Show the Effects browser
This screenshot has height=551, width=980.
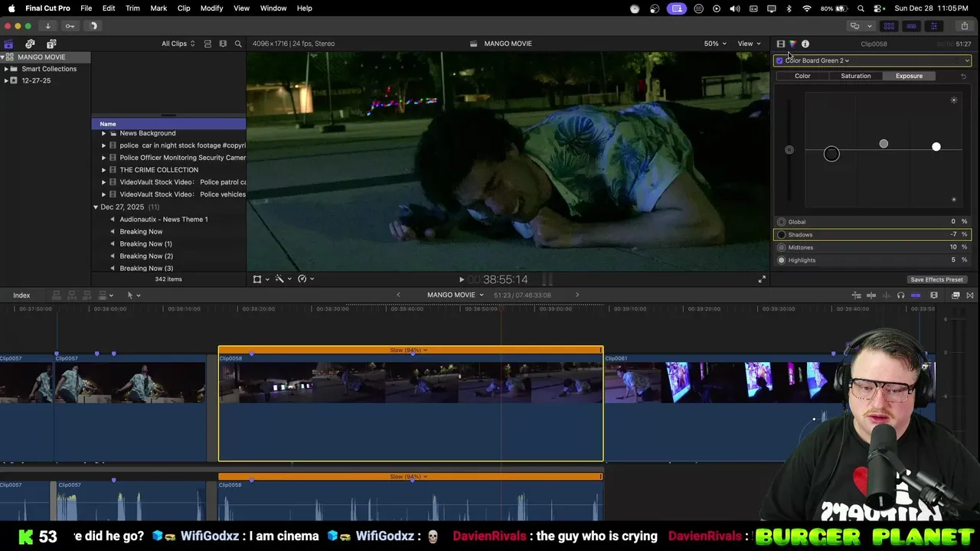pyautogui.click(x=955, y=295)
